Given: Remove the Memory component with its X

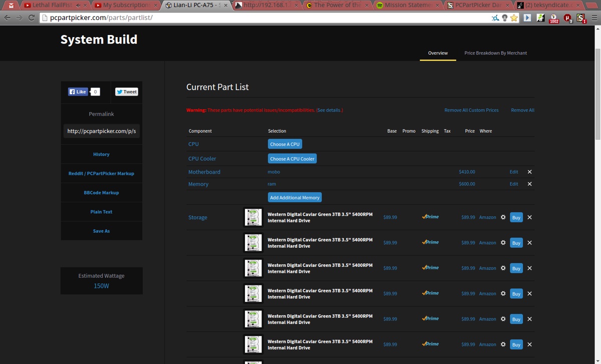Looking at the screenshot, I should [x=529, y=184].
